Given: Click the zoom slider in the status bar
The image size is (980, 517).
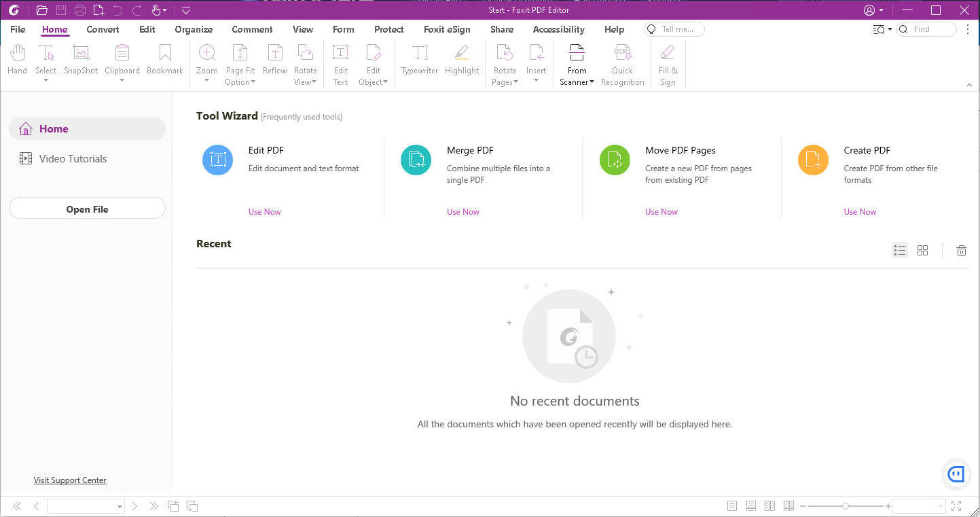Looking at the screenshot, I should pyautogui.click(x=845, y=506).
